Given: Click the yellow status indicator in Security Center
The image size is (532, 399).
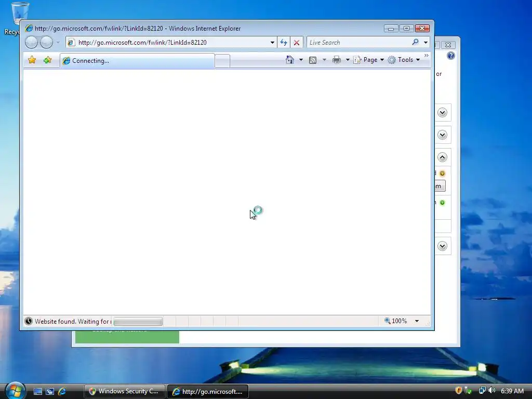Looking at the screenshot, I should click(x=442, y=174).
